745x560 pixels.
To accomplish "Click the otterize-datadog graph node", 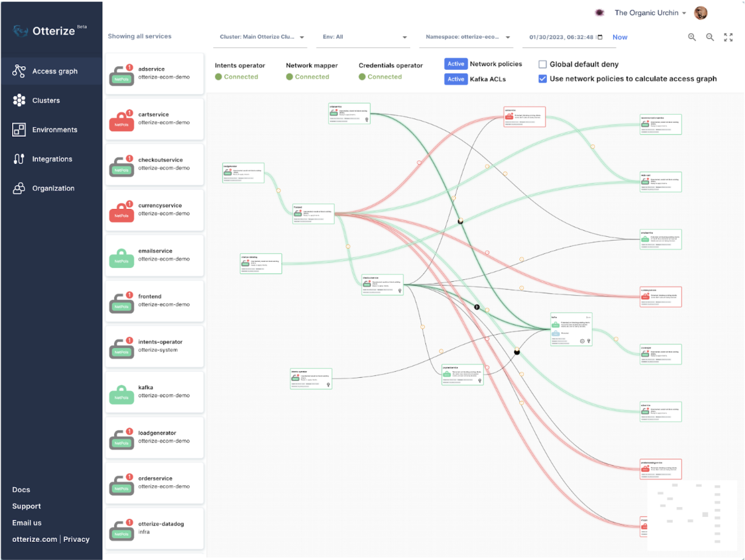I will click(x=261, y=264).
